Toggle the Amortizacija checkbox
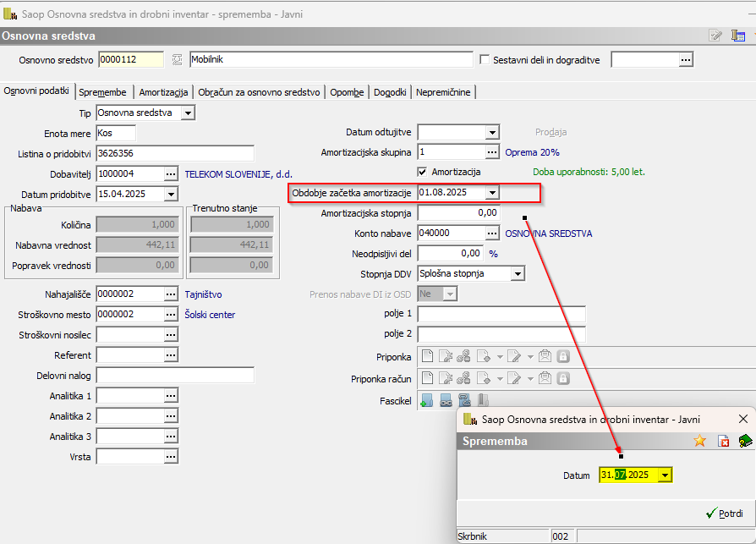Screen dimensions: 756x544 pos(423,172)
